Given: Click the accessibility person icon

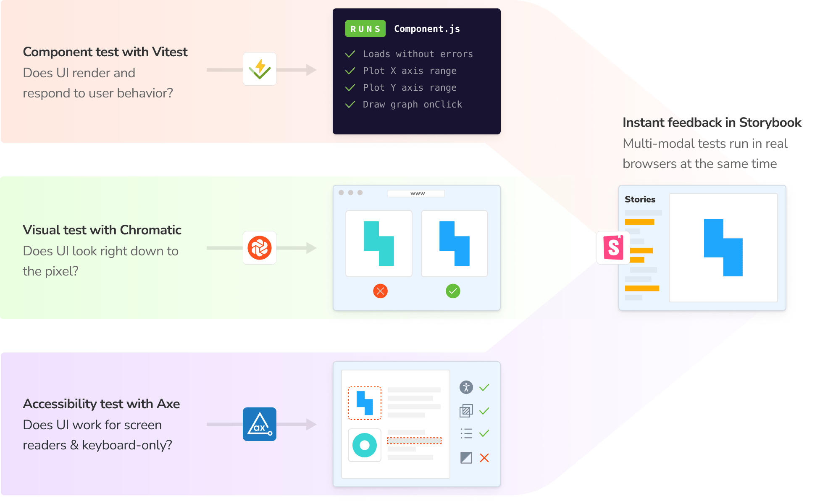Looking at the screenshot, I should click(x=466, y=387).
